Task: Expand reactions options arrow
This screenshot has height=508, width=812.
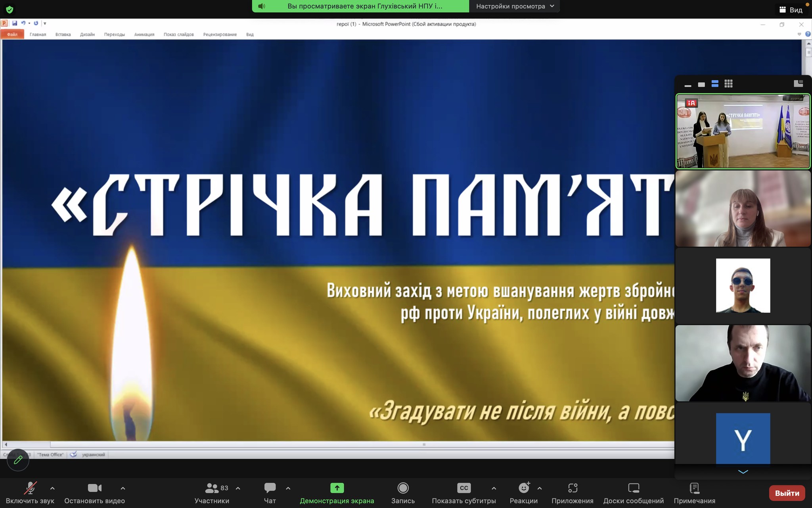Action: pos(540,488)
